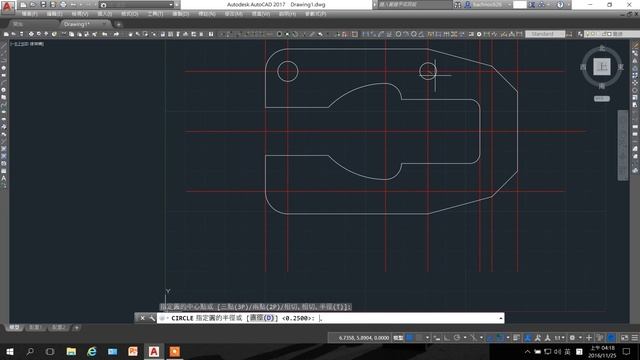Toggle grid display in status bar

(x=409, y=338)
